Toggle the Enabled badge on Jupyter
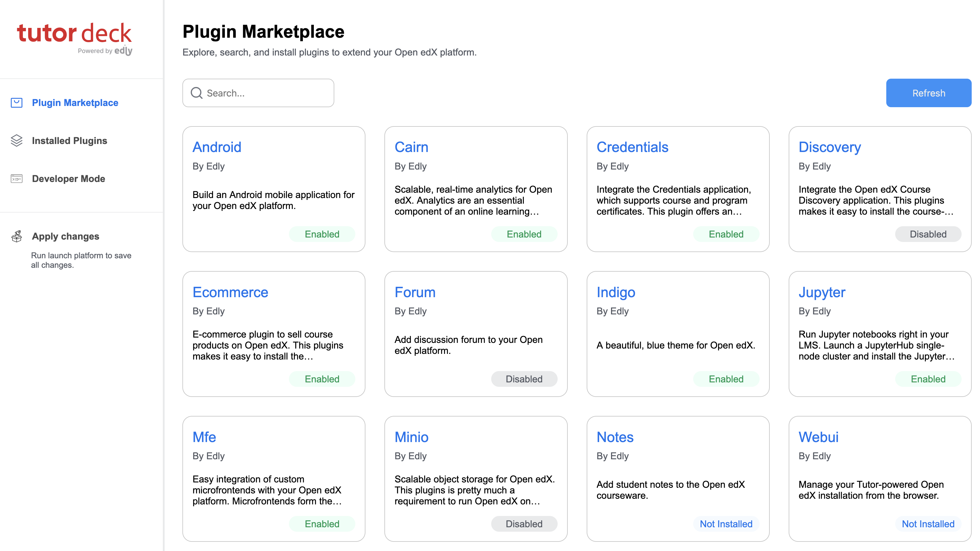Image resolution: width=980 pixels, height=551 pixels. pyautogui.click(x=928, y=379)
